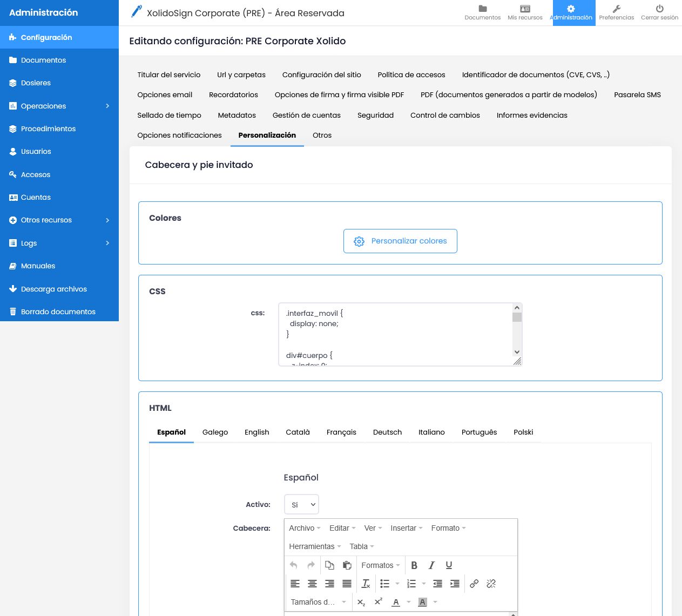The height and width of the screenshot is (616, 682).
Task: Click the Personalizar colores button
Action: [x=400, y=241]
